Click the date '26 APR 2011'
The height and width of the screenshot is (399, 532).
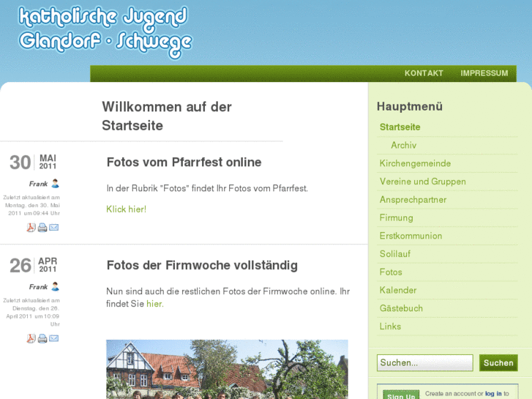pos(33,265)
